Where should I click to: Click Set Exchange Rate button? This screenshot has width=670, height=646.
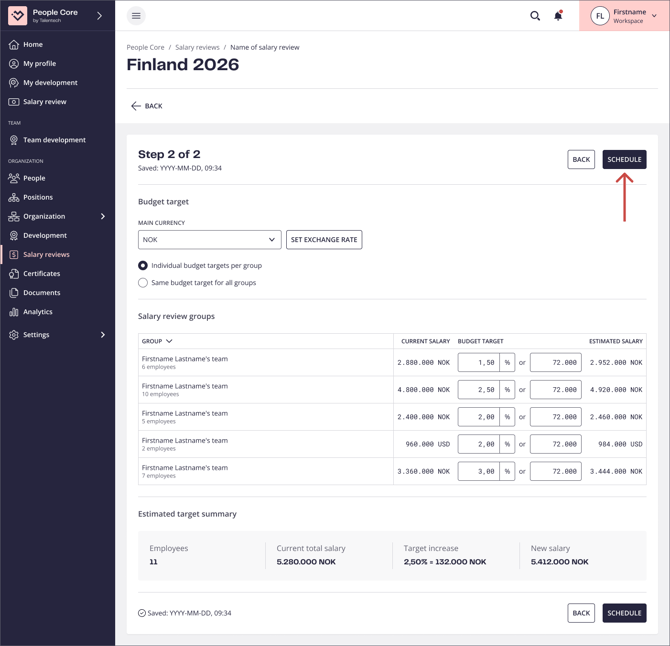coord(324,240)
